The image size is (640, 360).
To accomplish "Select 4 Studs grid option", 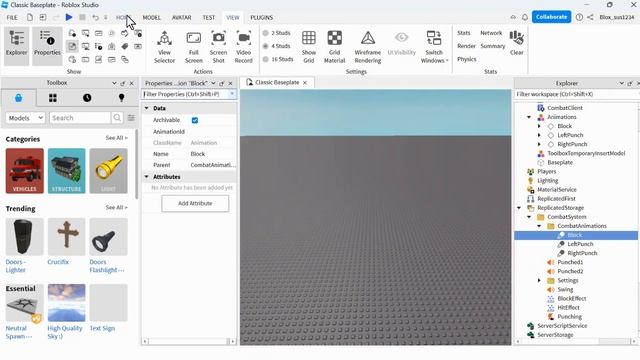I will pos(277,46).
